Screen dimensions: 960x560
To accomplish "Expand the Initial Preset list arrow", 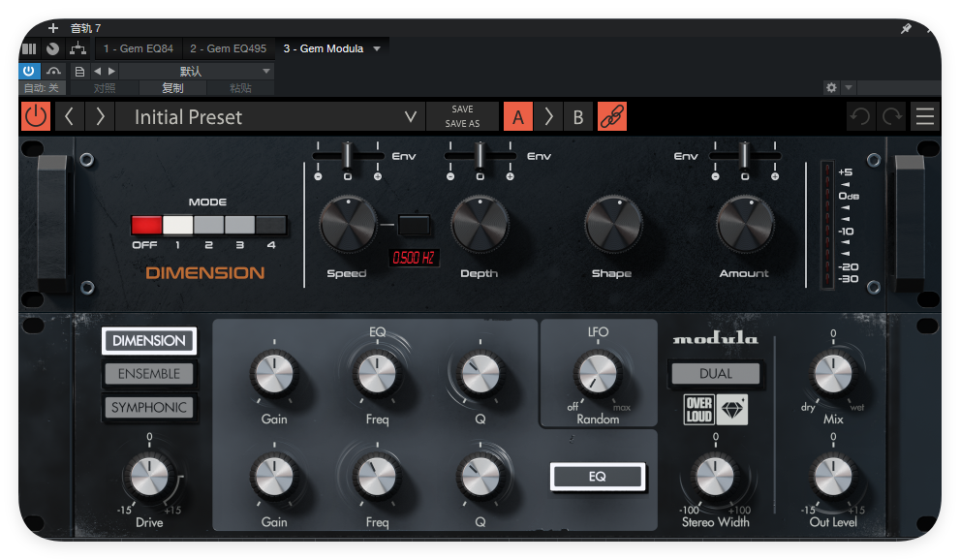I will coord(411,116).
